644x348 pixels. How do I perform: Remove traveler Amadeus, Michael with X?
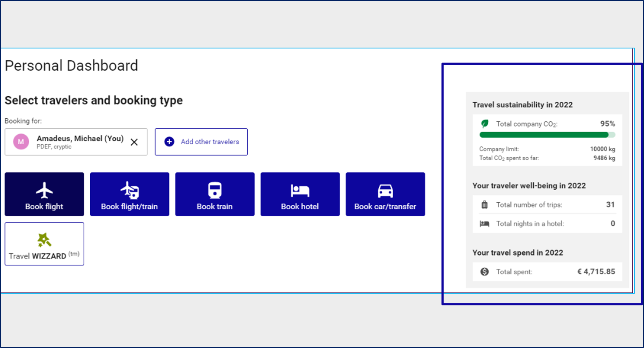[134, 142]
